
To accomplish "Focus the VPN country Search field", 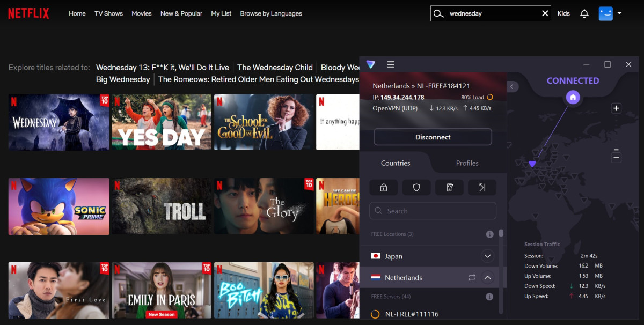I will pyautogui.click(x=433, y=211).
